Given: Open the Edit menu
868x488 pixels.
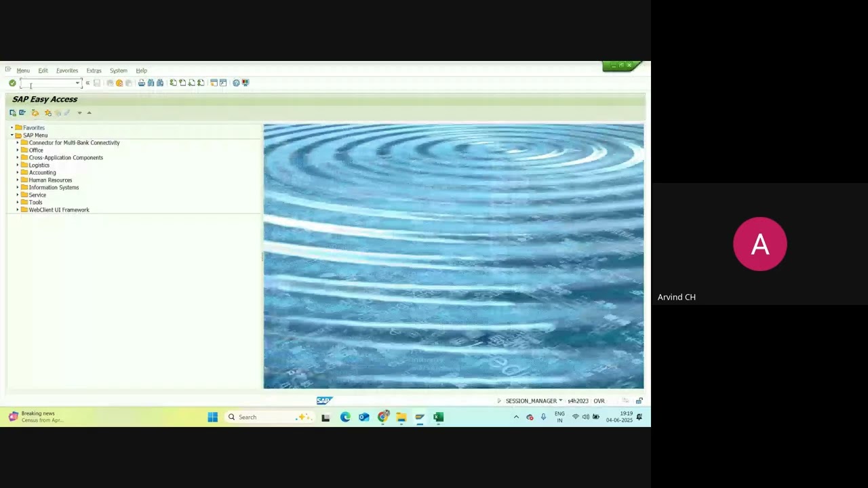Looking at the screenshot, I should pos(43,70).
